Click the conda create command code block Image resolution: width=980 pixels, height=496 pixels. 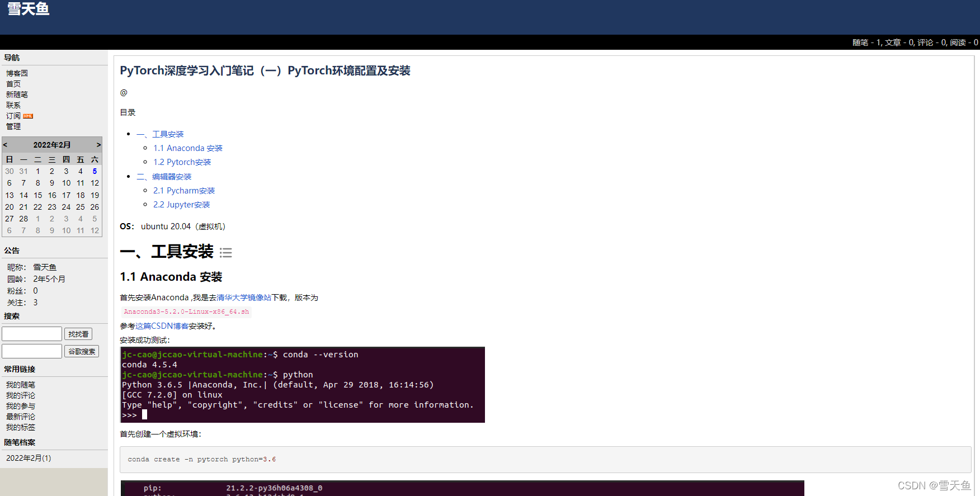pos(545,459)
